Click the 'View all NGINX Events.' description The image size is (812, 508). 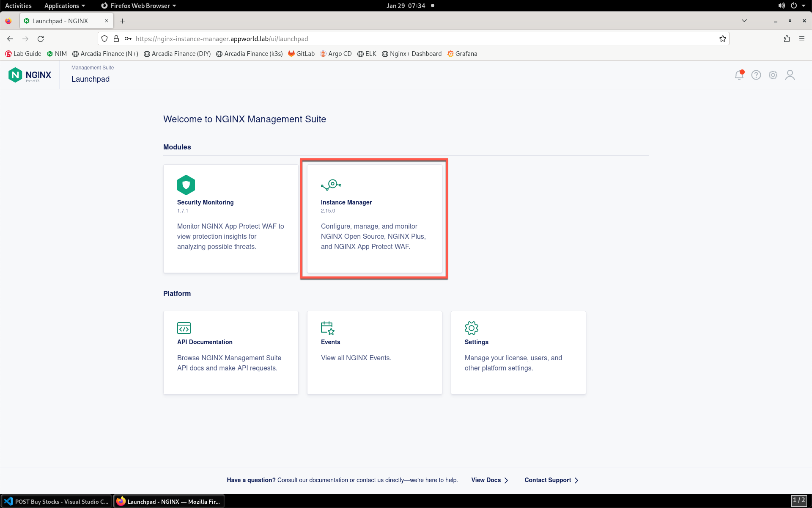(356, 358)
